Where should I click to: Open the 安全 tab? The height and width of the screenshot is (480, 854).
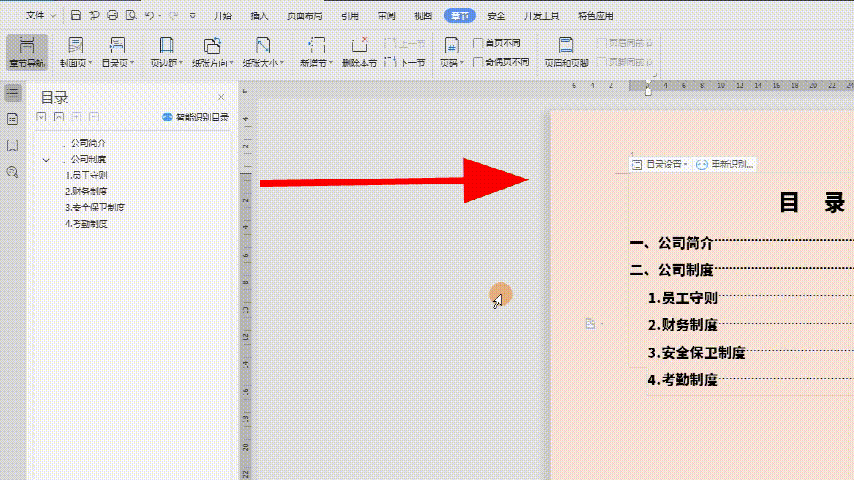pyautogui.click(x=496, y=16)
